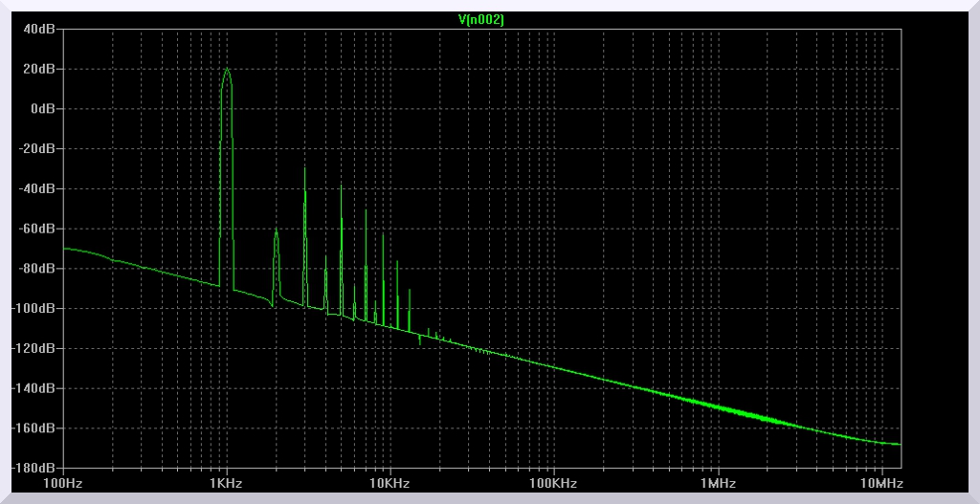The image size is (980, 504).
Task: Click the -140dB vertical axis label
Action: click(37, 388)
